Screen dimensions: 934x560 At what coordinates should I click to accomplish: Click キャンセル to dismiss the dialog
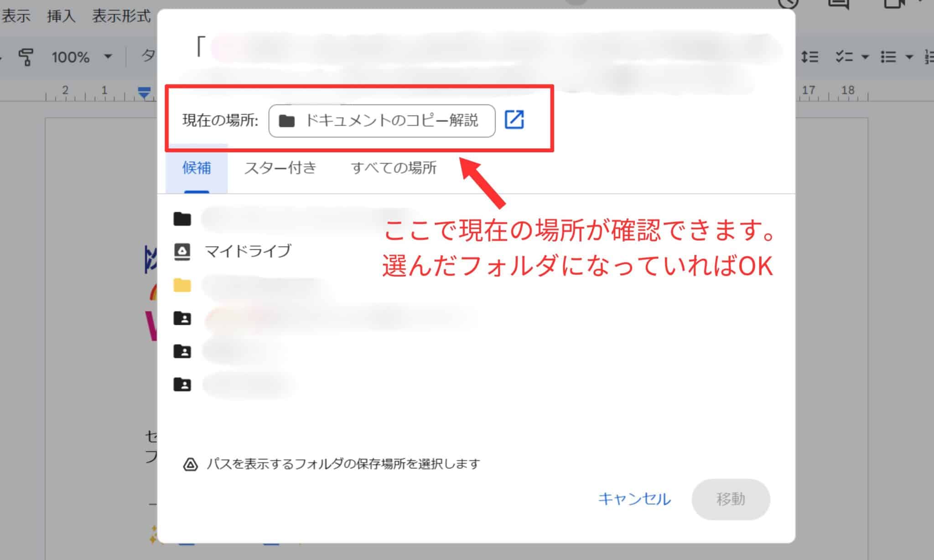click(x=634, y=499)
